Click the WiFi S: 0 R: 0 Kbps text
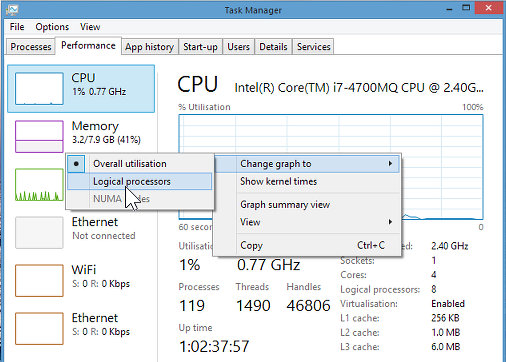 click(x=101, y=284)
